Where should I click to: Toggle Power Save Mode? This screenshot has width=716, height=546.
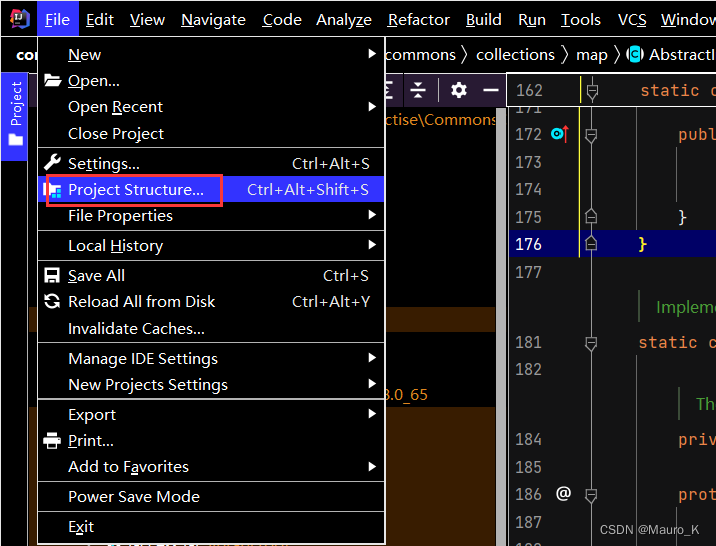tap(134, 497)
